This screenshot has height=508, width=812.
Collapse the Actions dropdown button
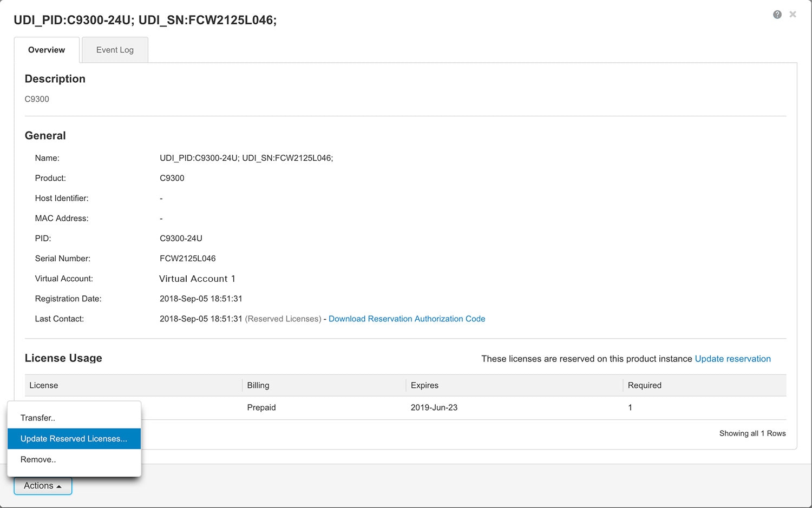click(x=43, y=486)
